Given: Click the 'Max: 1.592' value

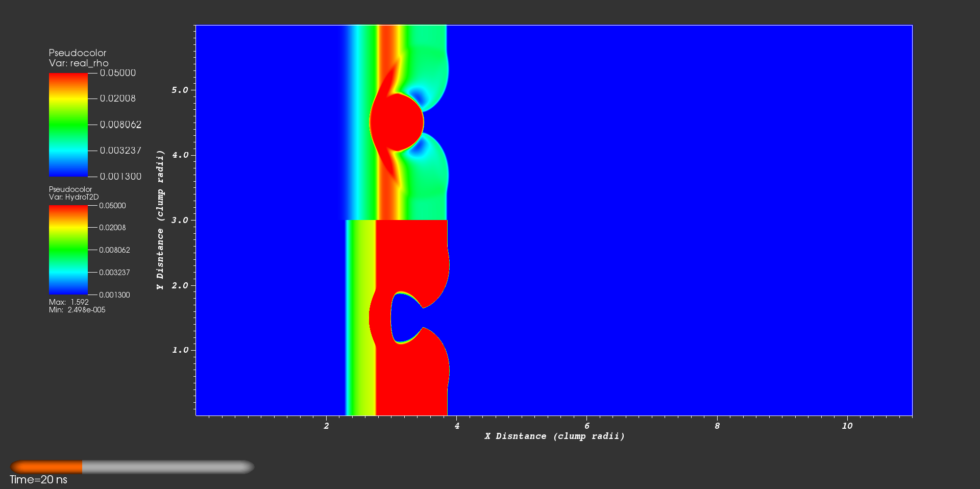Looking at the screenshot, I should click(x=69, y=302).
